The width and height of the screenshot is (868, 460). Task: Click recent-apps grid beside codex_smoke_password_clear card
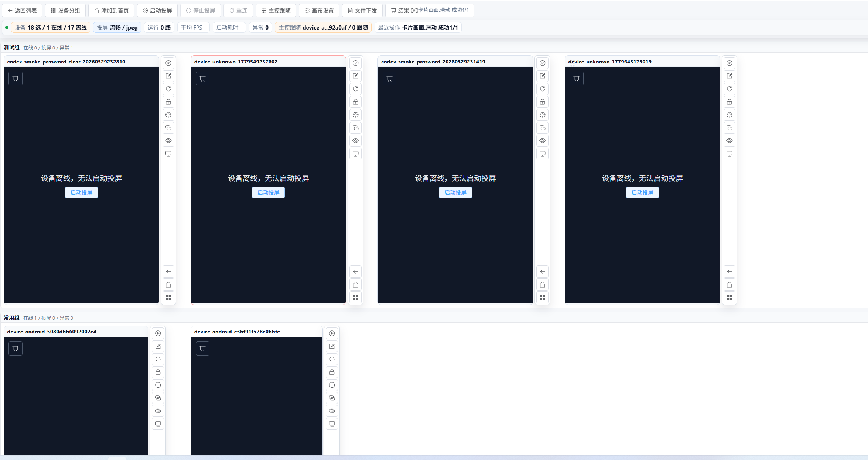click(168, 298)
